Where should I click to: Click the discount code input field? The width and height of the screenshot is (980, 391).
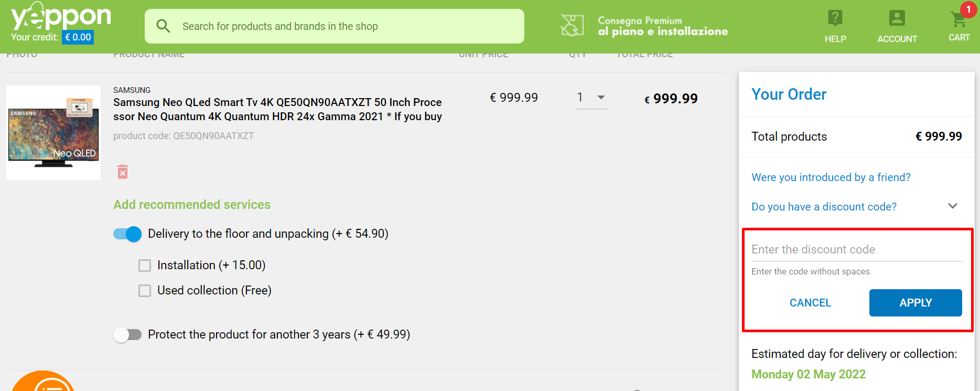pyautogui.click(x=857, y=250)
